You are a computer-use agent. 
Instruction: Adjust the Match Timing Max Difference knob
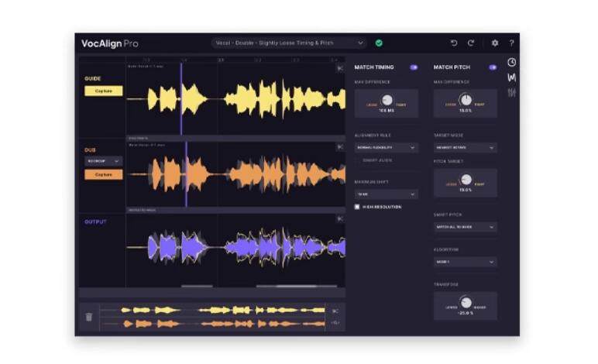(x=387, y=100)
